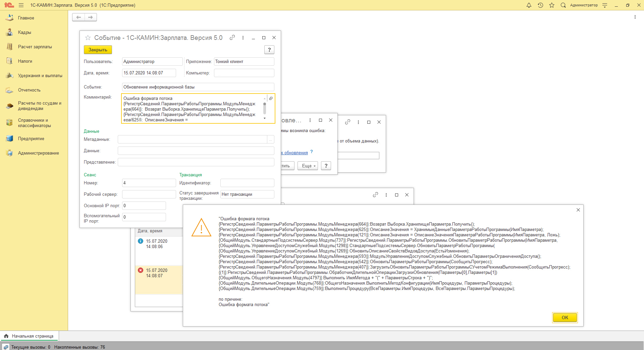This screenshot has width=644, height=350.
Task: Click Основной IP порт field
Action: (144, 206)
